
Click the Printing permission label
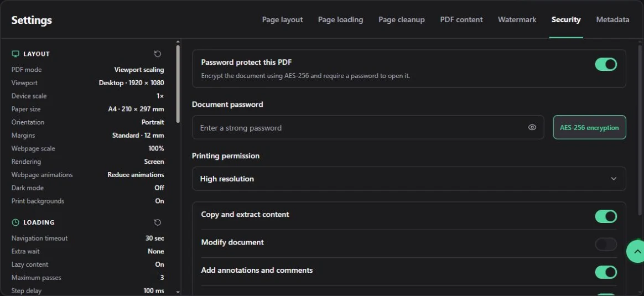click(226, 155)
